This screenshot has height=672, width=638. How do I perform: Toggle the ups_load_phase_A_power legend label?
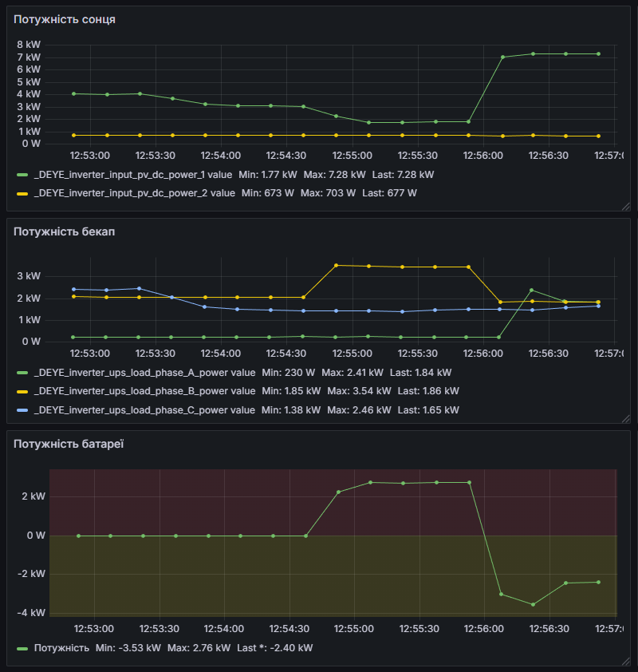145,372
